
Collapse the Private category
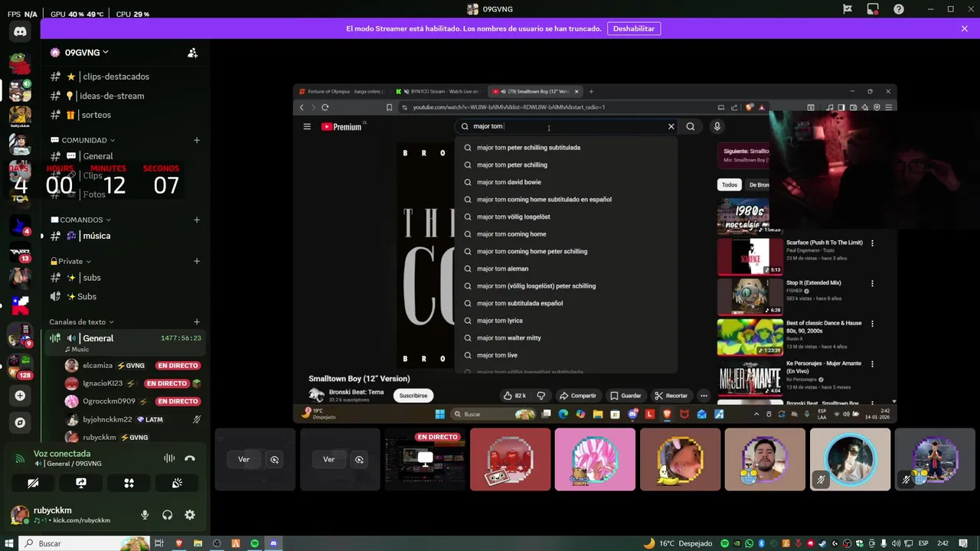click(70, 261)
